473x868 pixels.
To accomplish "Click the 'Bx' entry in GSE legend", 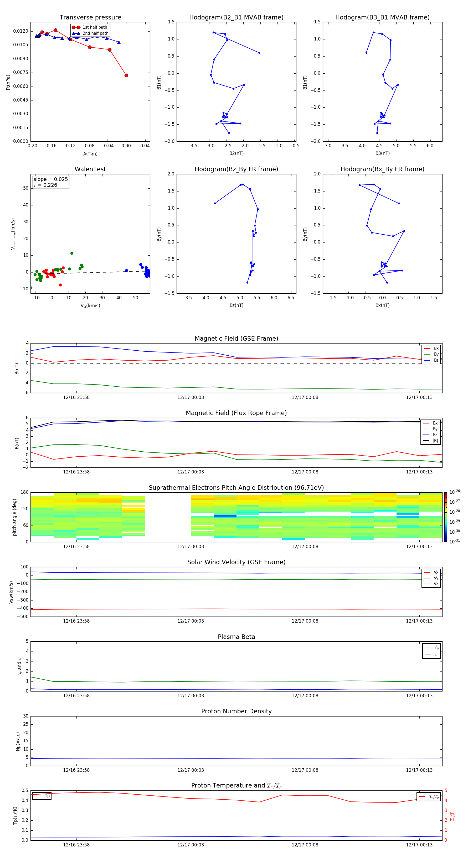I will (431, 349).
